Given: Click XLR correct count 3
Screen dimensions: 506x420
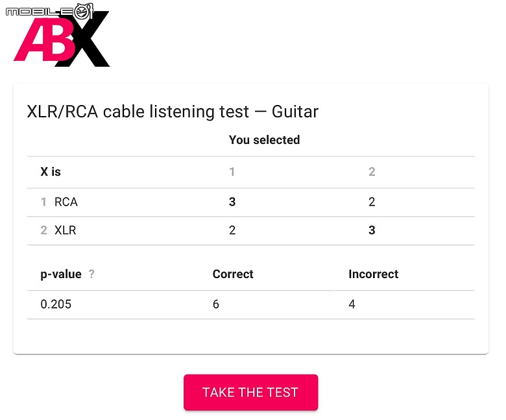Looking at the screenshot, I should tap(372, 230).
